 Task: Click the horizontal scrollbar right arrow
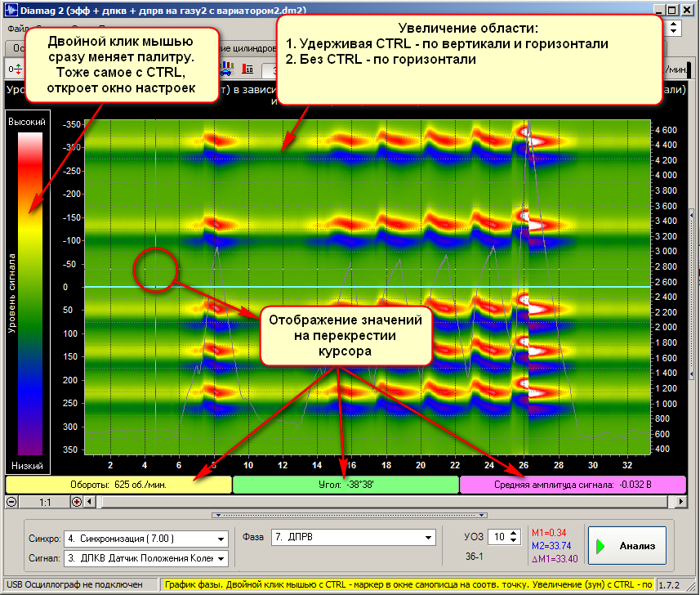tap(680, 502)
